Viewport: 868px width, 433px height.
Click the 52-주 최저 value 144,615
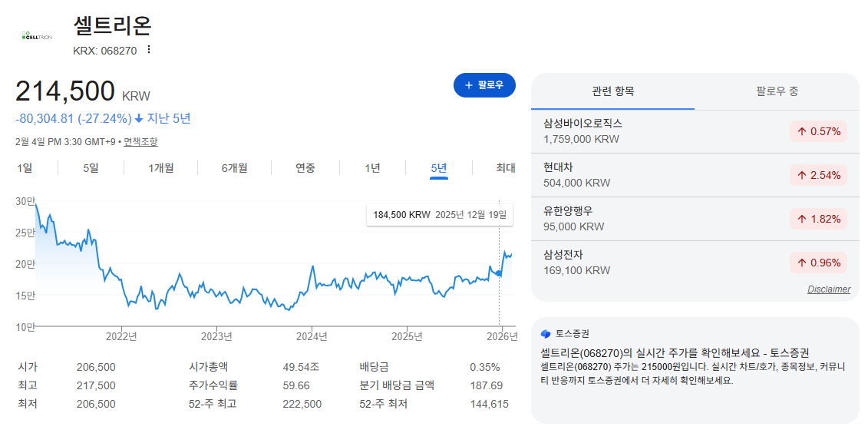[490, 405]
